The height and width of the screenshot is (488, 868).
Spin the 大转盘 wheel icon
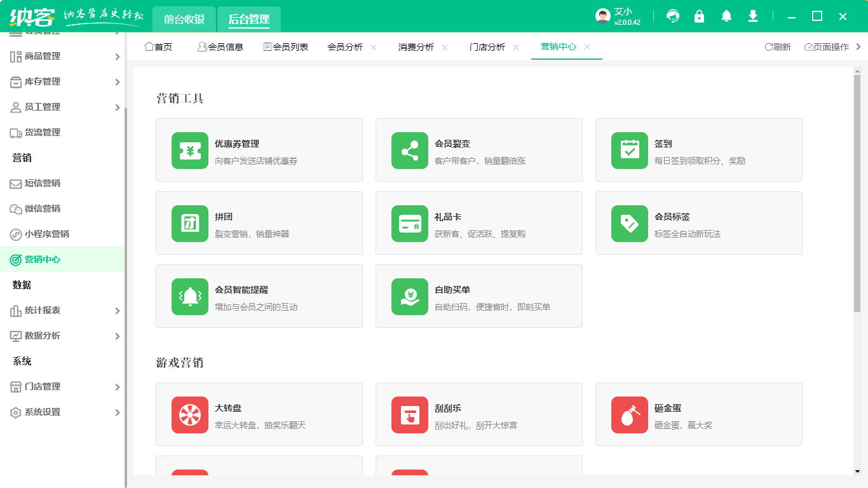pyautogui.click(x=189, y=414)
